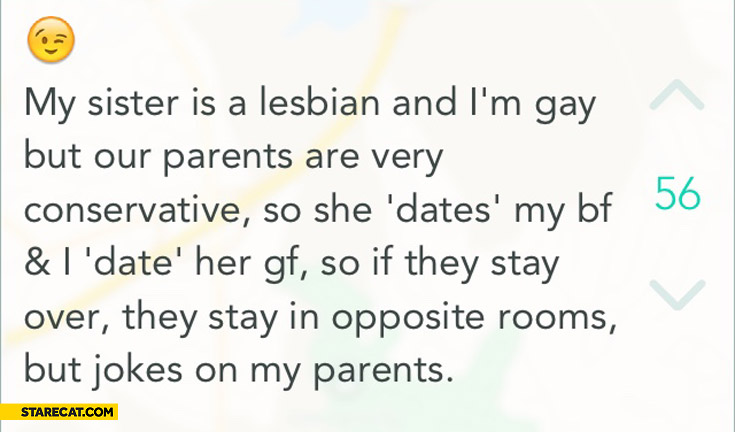
Task: Tap the line "over, they stay in opposite rooms"
Action: click(318, 320)
